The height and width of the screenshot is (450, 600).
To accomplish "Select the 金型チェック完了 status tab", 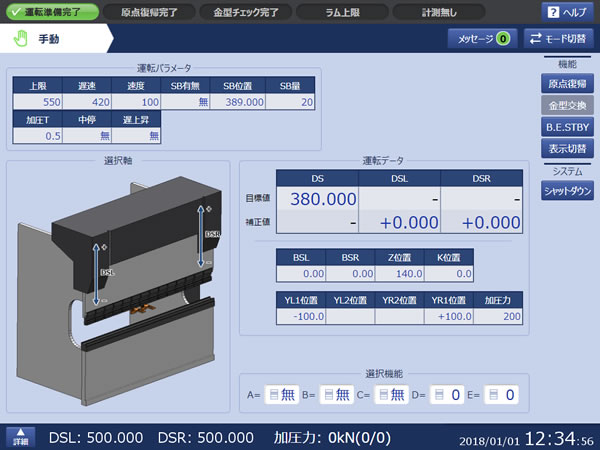I will pyautogui.click(x=244, y=12).
